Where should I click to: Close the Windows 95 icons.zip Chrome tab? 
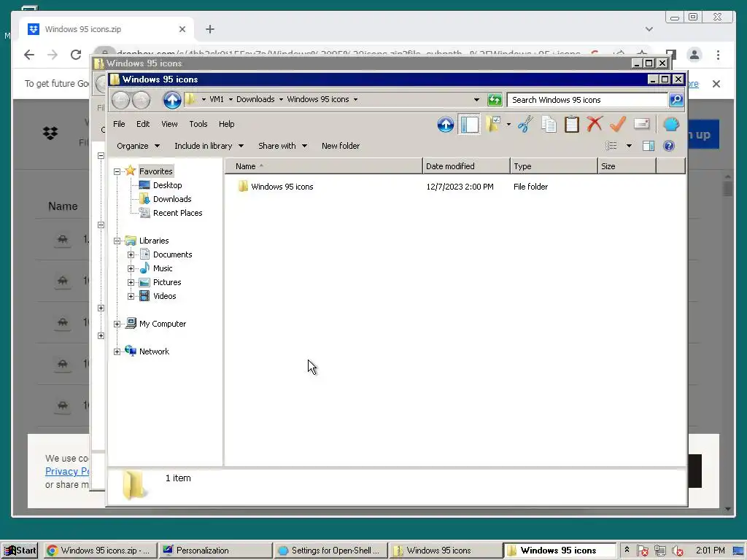tap(182, 29)
